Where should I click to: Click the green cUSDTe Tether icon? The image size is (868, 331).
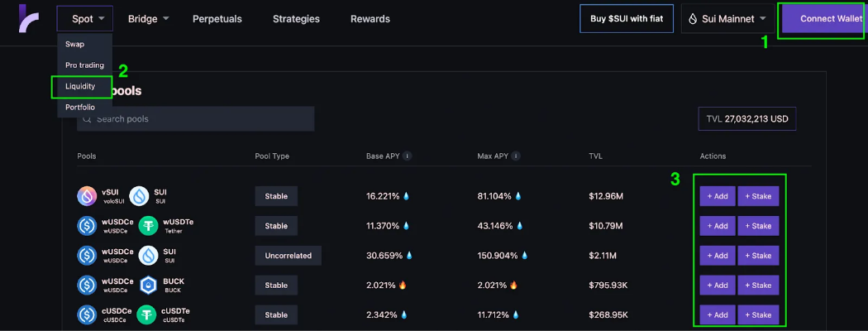[149, 315]
